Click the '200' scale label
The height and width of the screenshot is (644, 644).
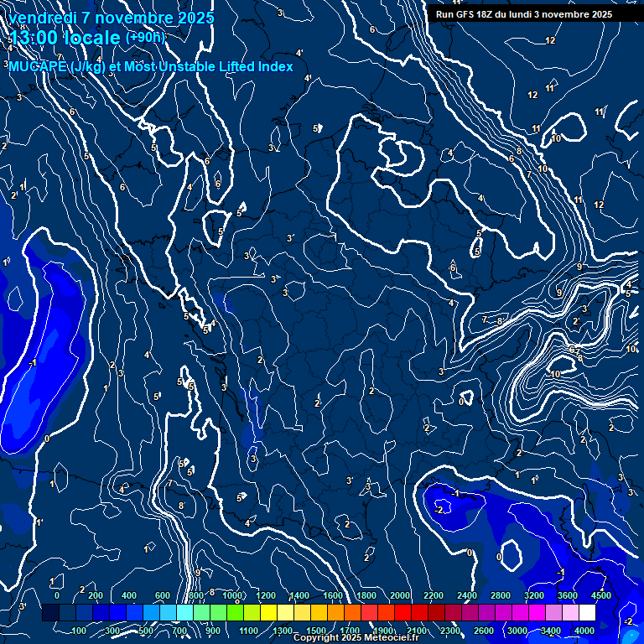96,595
